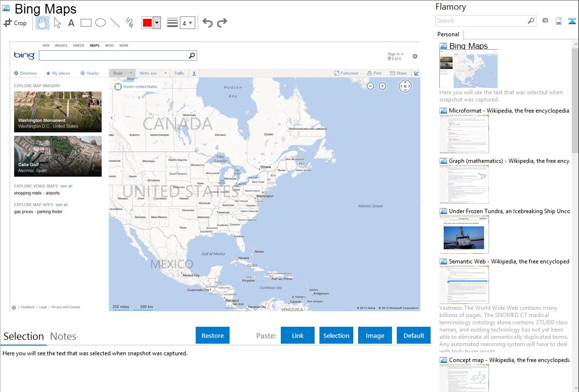The width and height of the screenshot is (579, 392).
Task: Open the Bing Maps snapshot thumbnail
Action: pyautogui.click(x=468, y=69)
